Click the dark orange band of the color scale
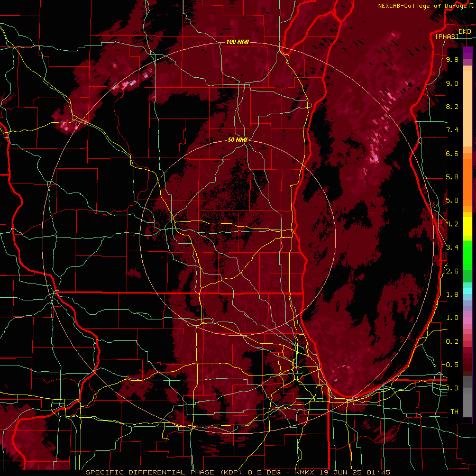This screenshot has height=476, width=476. pos(467,182)
